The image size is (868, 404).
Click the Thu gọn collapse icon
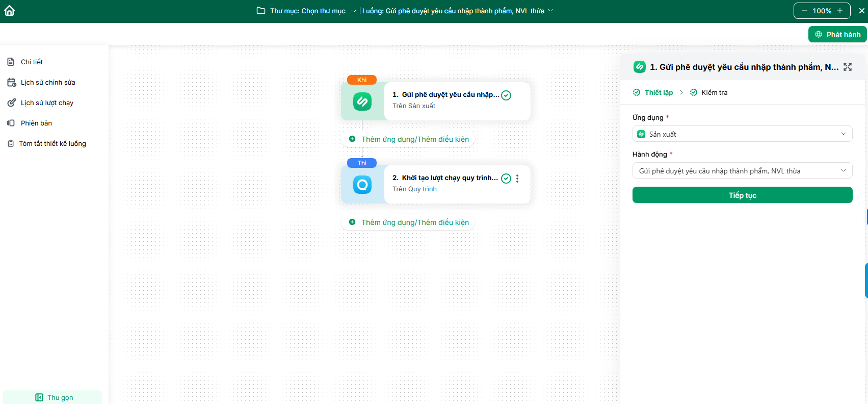tap(39, 397)
